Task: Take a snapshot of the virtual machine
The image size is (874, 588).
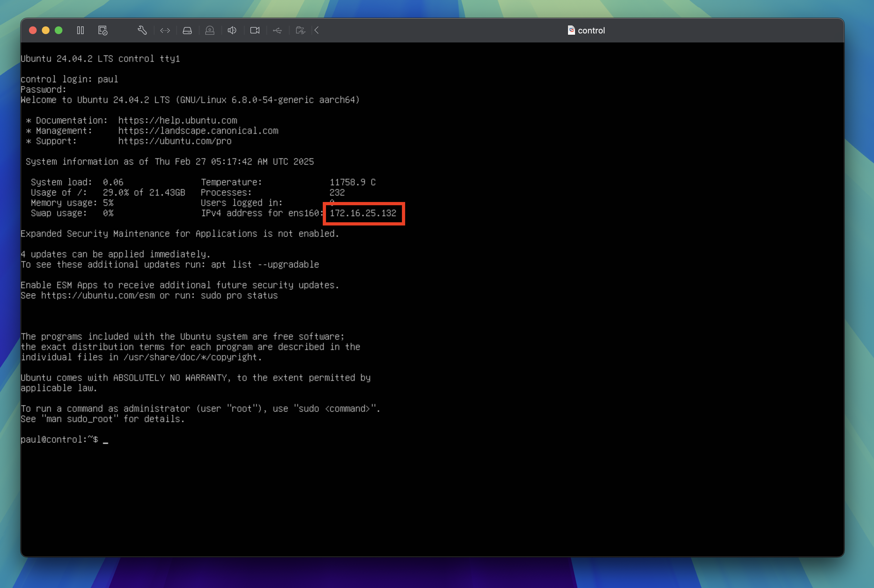Action: (x=103, y=30)
